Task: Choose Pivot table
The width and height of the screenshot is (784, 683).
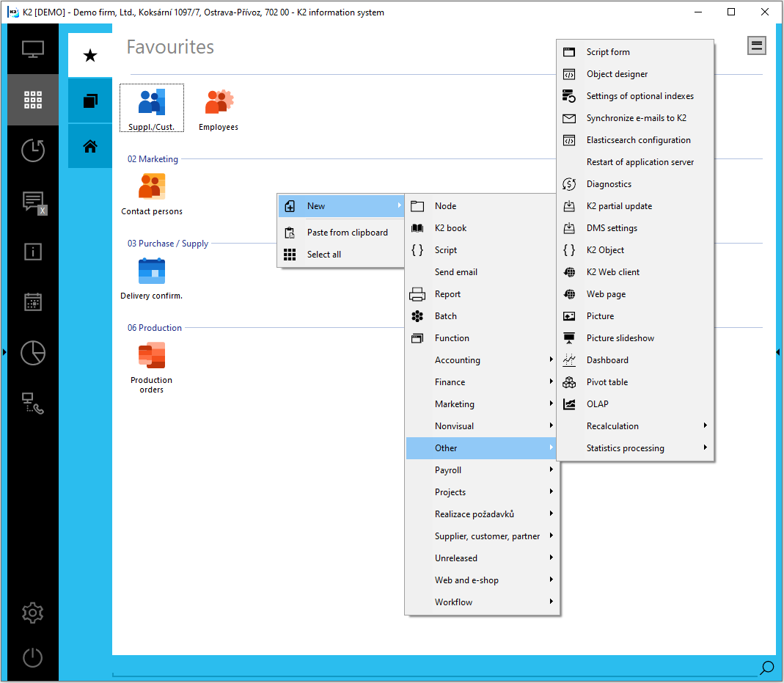Action: click(x=635, y=382)
